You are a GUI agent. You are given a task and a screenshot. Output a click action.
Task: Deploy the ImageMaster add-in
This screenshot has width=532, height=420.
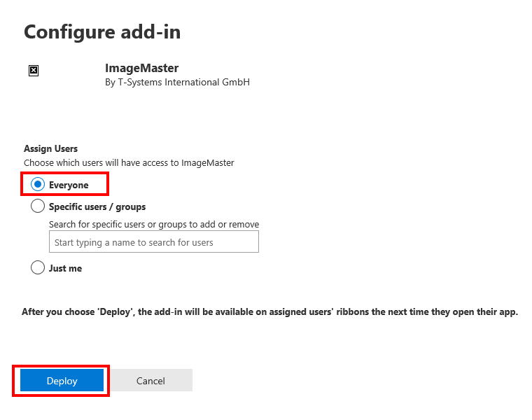(62, 380)
